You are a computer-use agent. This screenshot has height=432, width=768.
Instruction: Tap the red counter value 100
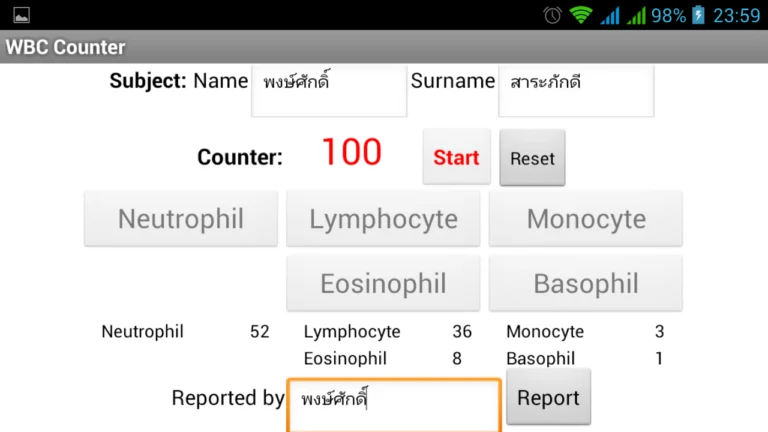[351, 152]
